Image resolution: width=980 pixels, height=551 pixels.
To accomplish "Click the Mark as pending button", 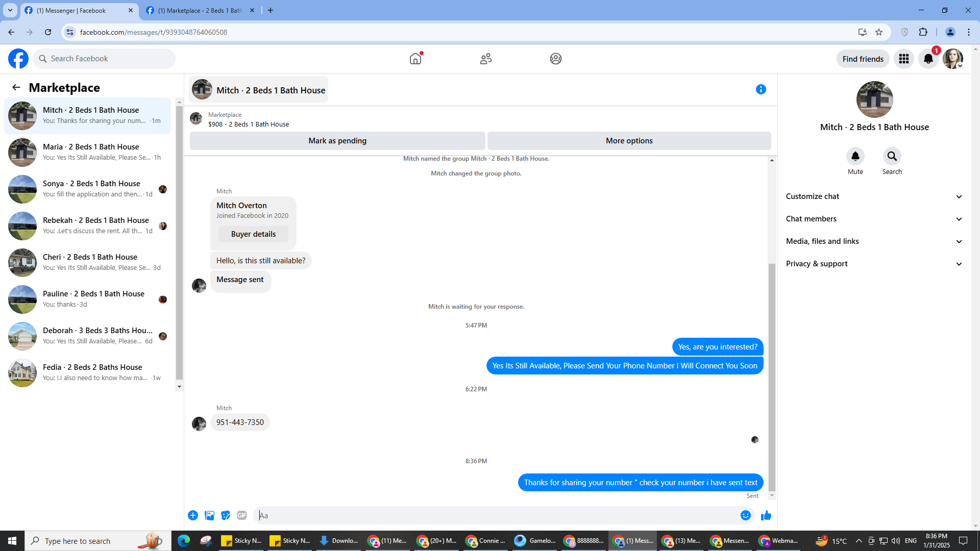I will (x=337, y=141).
